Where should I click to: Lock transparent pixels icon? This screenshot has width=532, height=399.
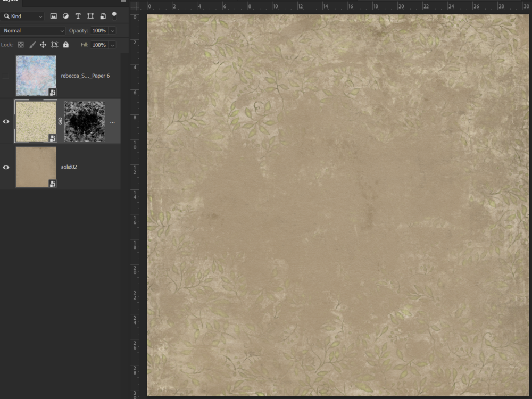click(x=21, y=45)
